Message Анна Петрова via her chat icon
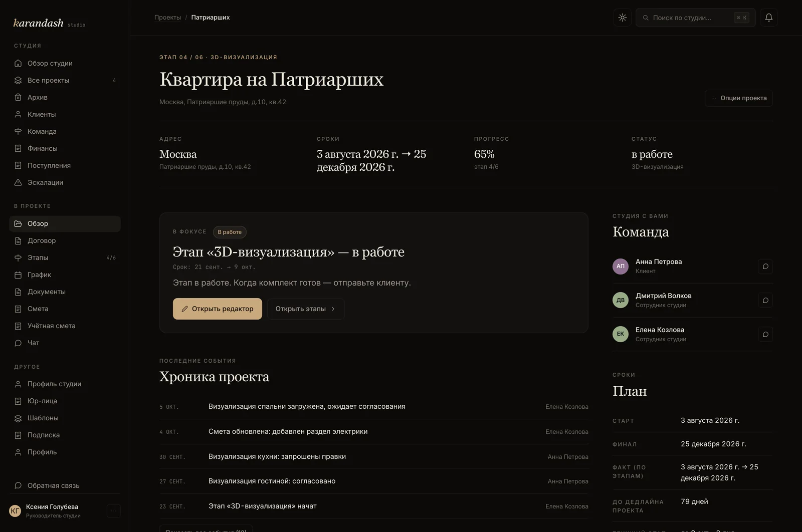 765,267
